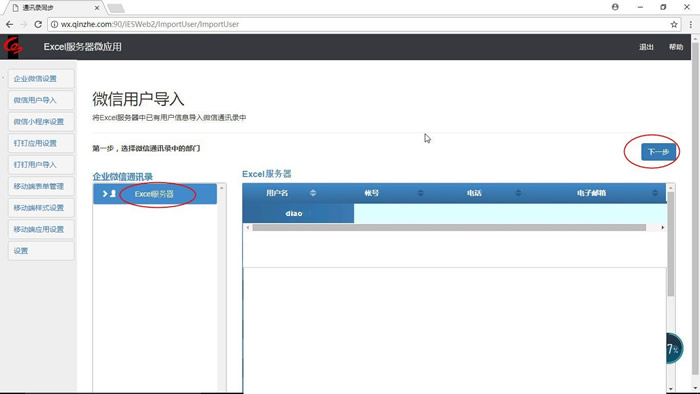Open 企业微信设置 in the sidebar

(x=41, y=79)
